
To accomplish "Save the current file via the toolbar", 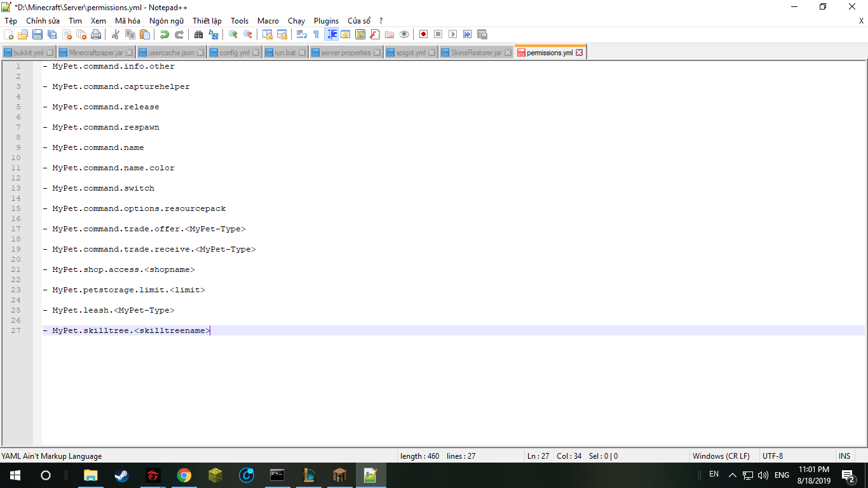I will pos(37,34).
